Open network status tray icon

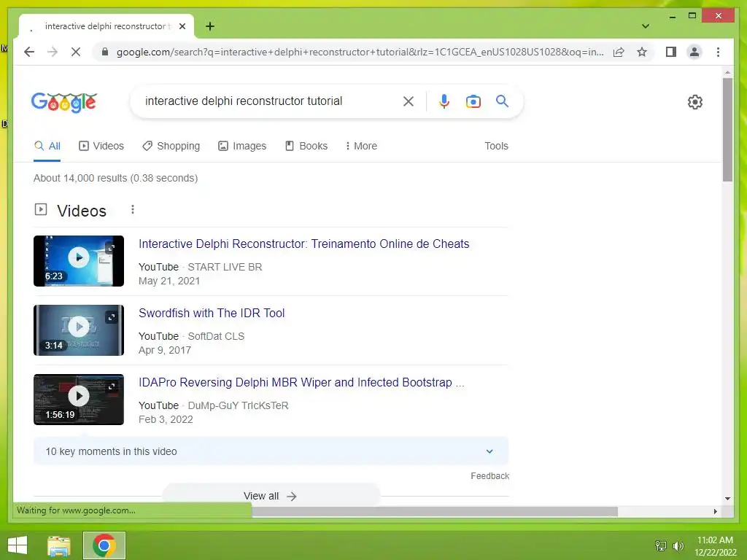click(661, 545)
